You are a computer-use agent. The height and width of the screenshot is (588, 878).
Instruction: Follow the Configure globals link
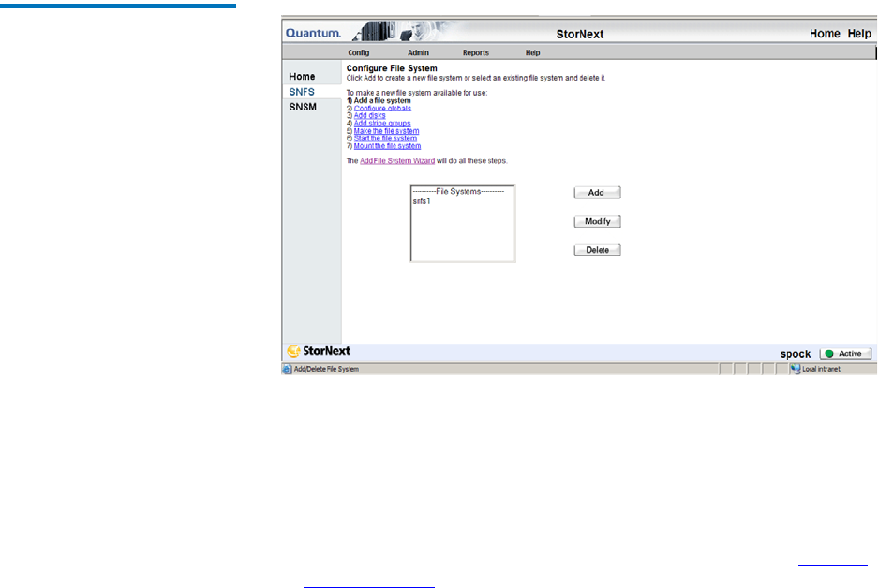[382, 108]
